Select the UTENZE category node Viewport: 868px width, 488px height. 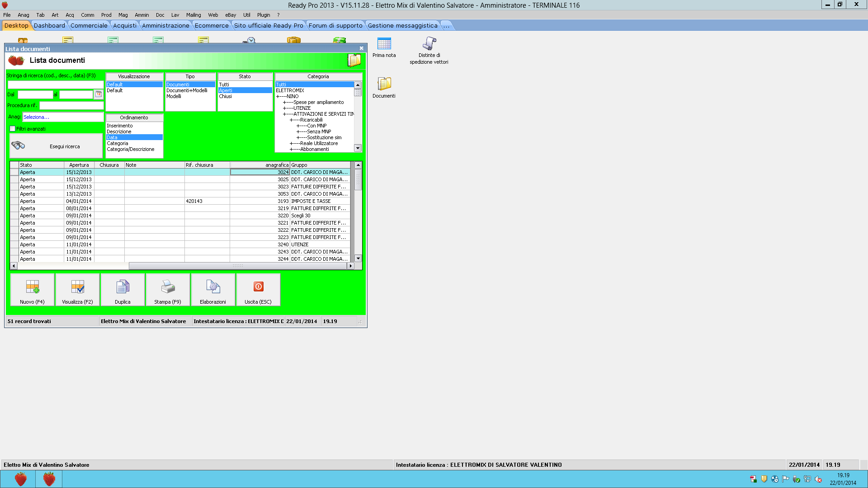297,108
